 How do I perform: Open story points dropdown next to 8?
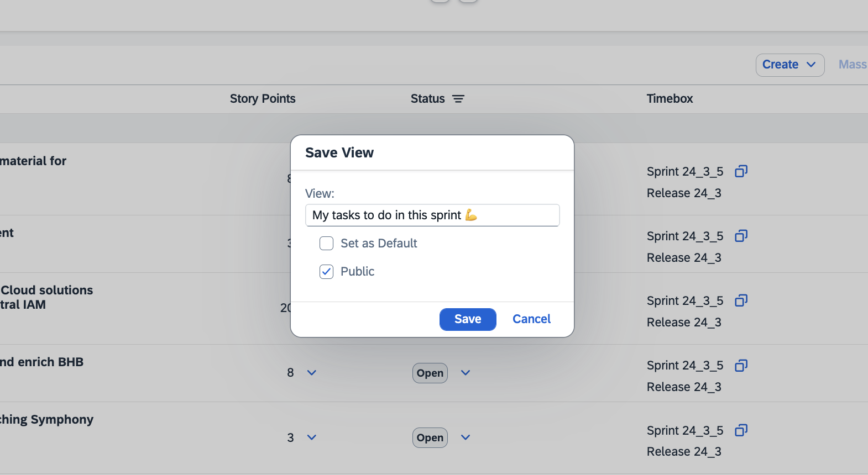click(312, 373)
